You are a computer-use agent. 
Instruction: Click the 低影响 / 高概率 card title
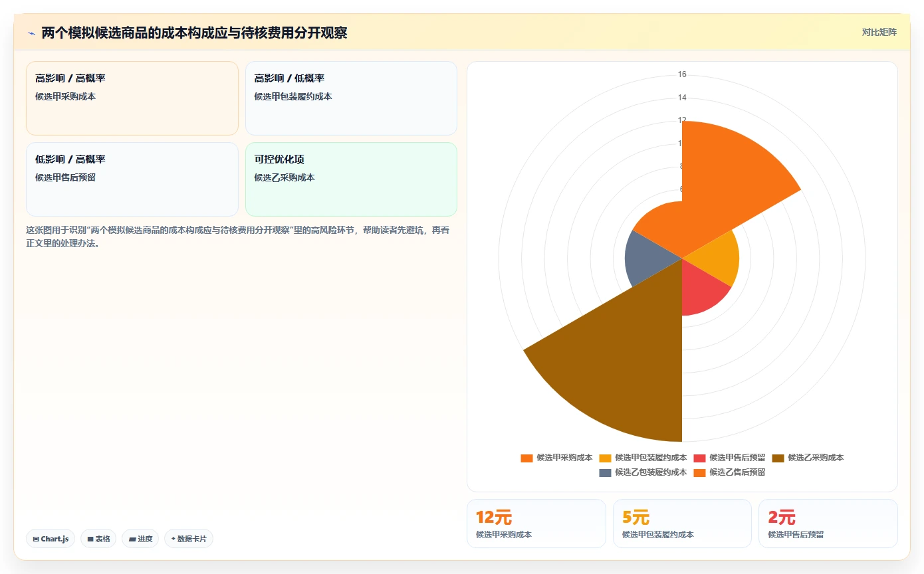click(70, 159)
